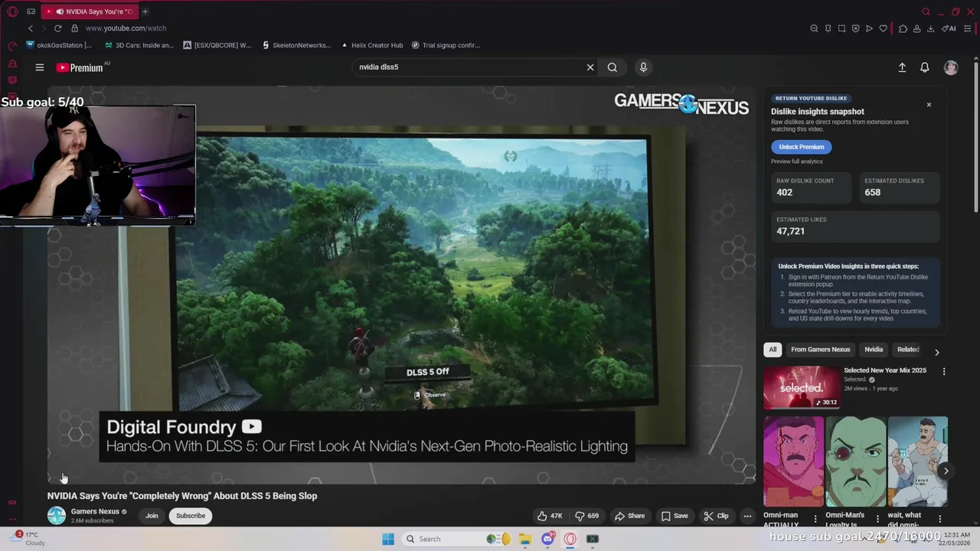Open the Trial signup confir... bookmark

(x=446, y=45)
